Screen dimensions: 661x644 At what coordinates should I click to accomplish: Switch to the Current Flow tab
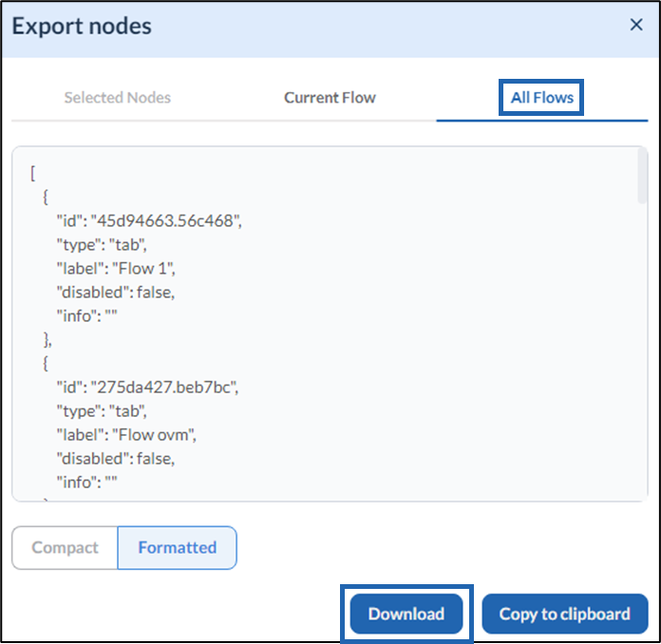330,98
